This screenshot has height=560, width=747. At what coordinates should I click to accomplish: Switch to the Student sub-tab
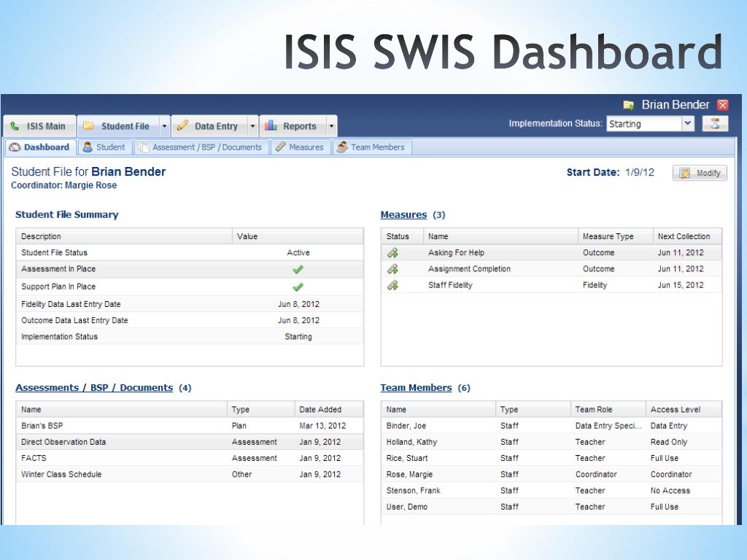pyautogui.click(x=104, y=147)
